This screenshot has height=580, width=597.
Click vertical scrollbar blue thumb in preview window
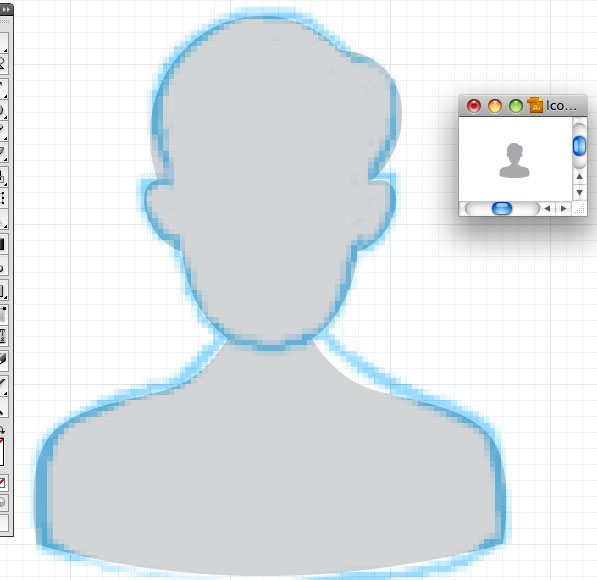tap(579, 145)
